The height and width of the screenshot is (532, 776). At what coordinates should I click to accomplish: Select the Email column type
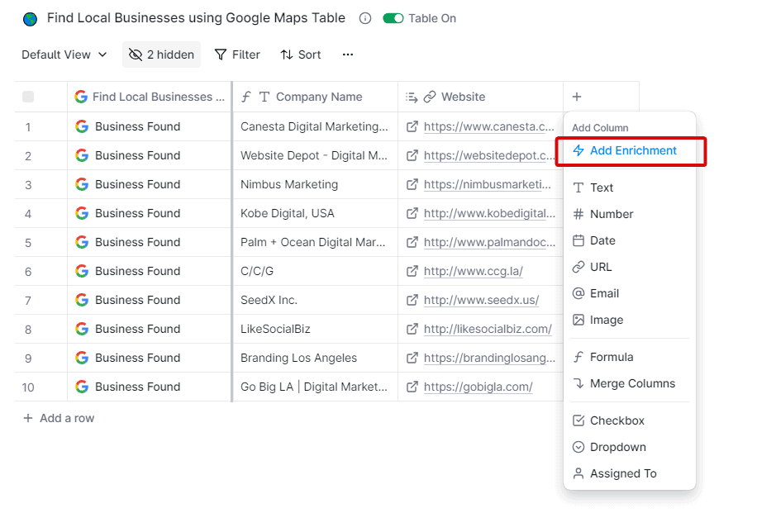click(630, 293)
